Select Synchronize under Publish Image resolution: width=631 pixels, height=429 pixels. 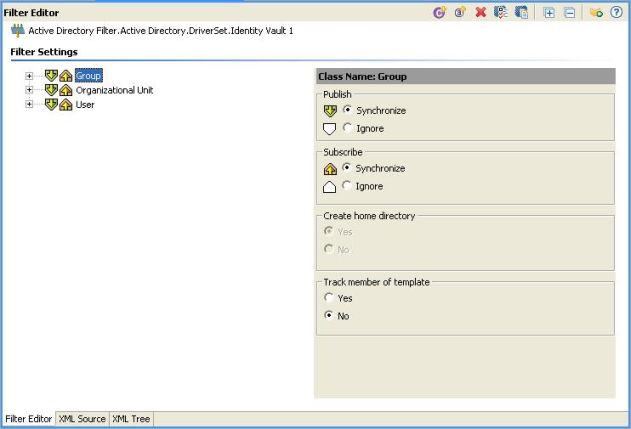point(347,110)
